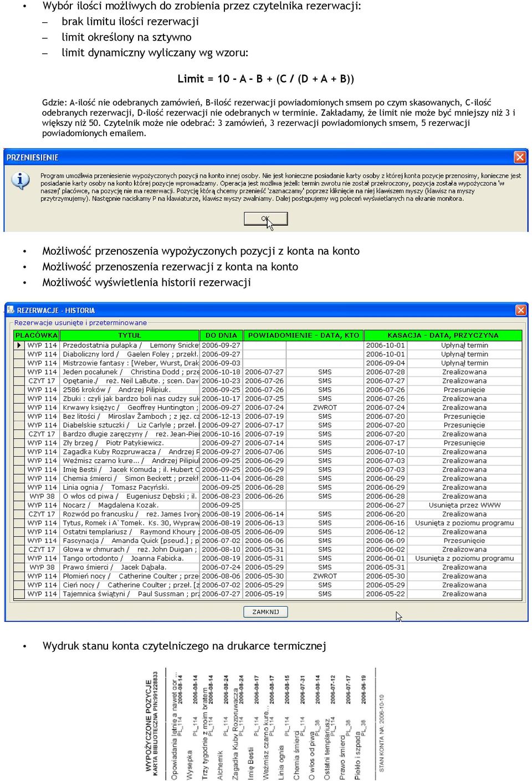Click the REZERWACJE - HISTORIA title bar icon
This screenshot has width=532, height=781.
(11, 310)
